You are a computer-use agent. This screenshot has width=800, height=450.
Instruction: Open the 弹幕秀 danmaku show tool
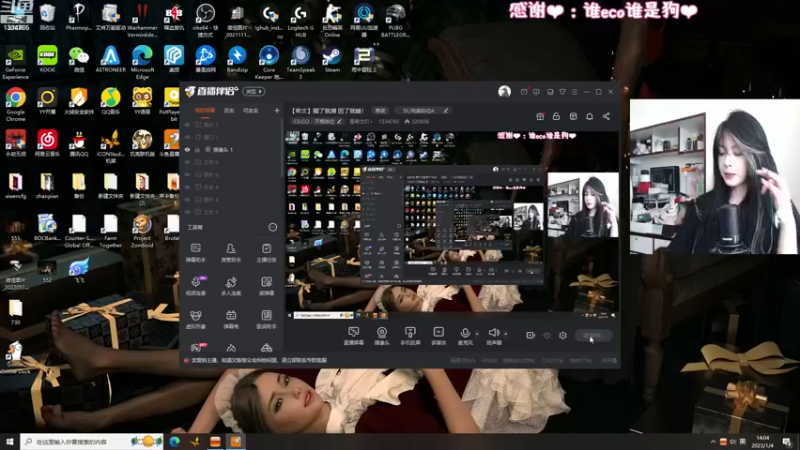pos(231,319)
